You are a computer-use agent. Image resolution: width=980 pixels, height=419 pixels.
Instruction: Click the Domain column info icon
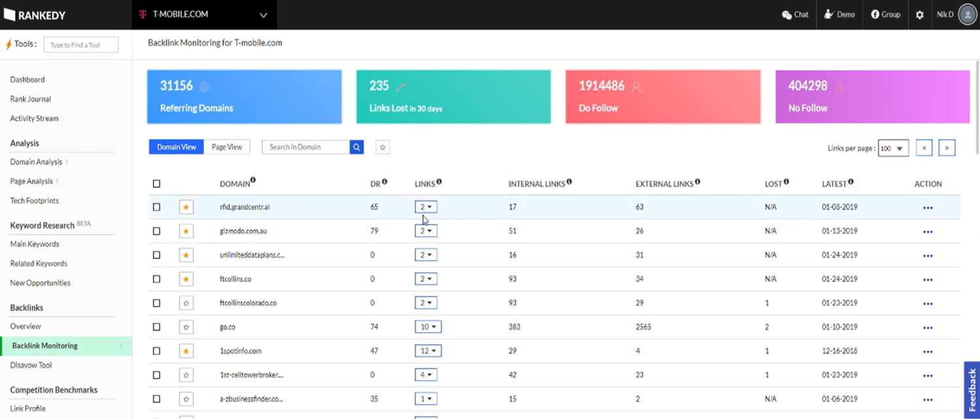coord(253,180)
